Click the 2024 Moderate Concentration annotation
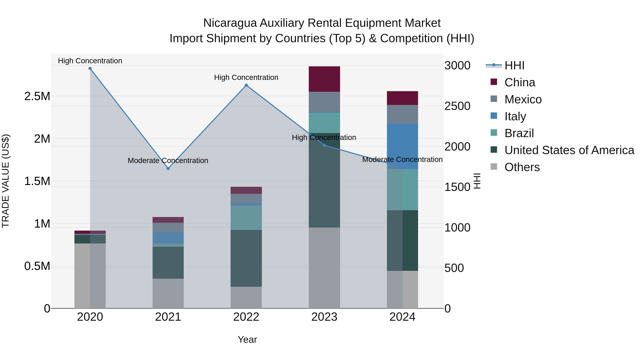Screen dimensions: 644x362 click(402, 159)
